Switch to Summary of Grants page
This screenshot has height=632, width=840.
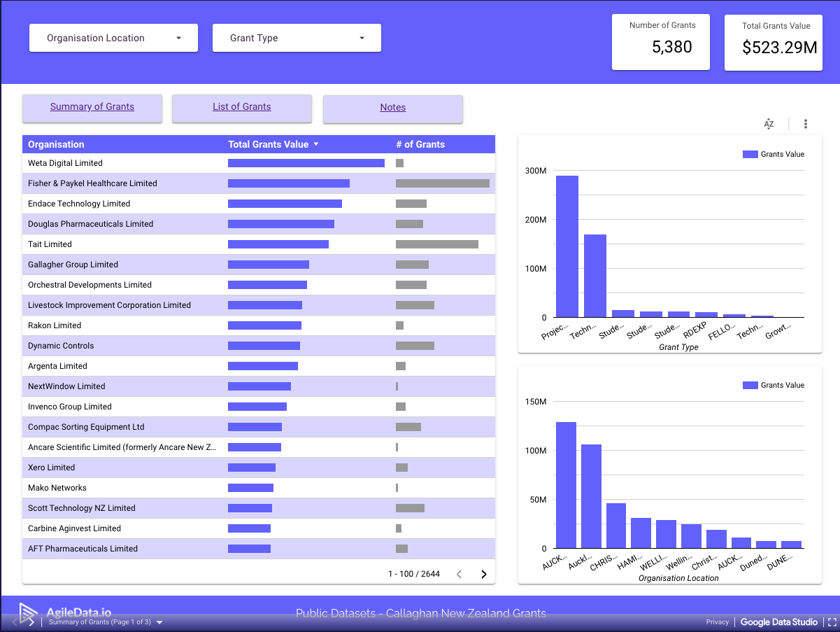click(x=92, y=107)
